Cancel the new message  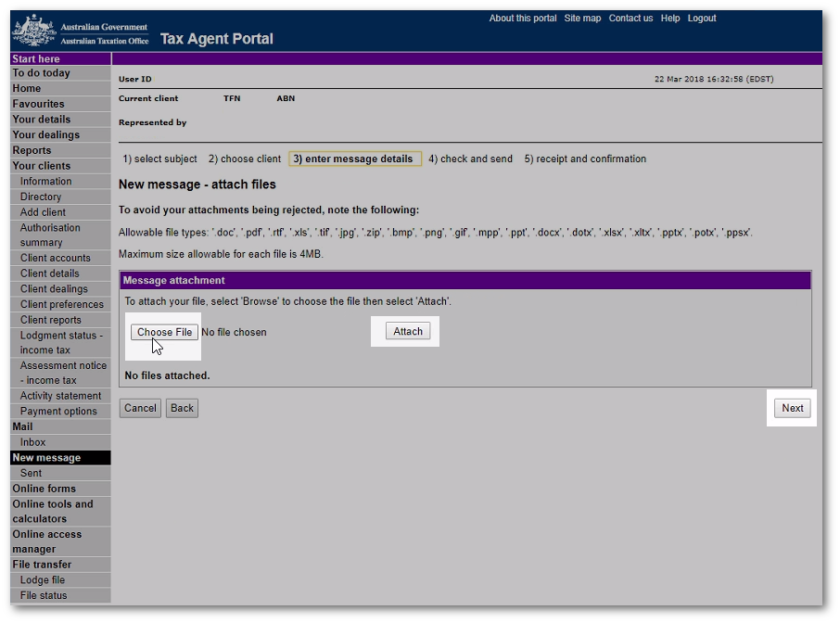pyautogui.click(x=140, y=408)
